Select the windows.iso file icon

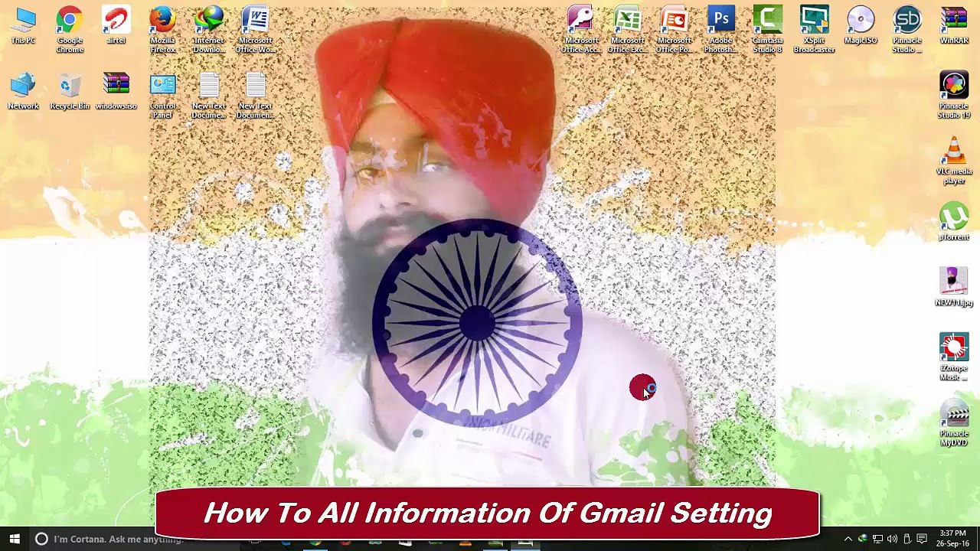click(116, 91)
